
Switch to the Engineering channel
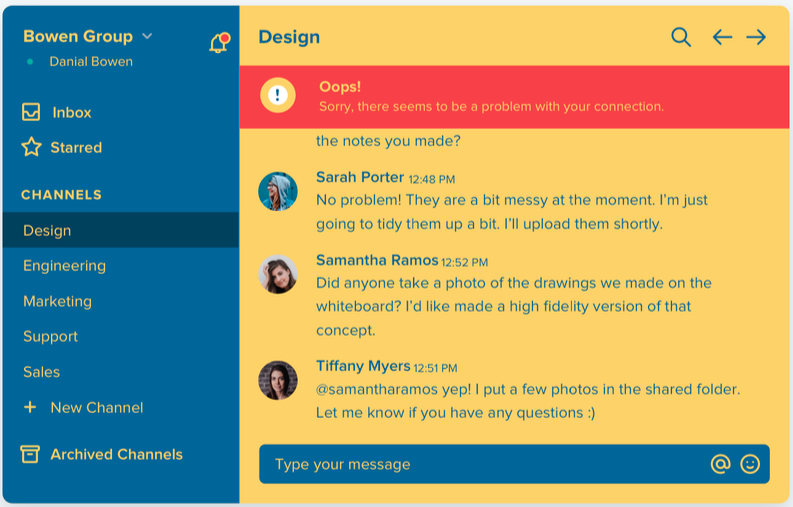click(64, 266)
